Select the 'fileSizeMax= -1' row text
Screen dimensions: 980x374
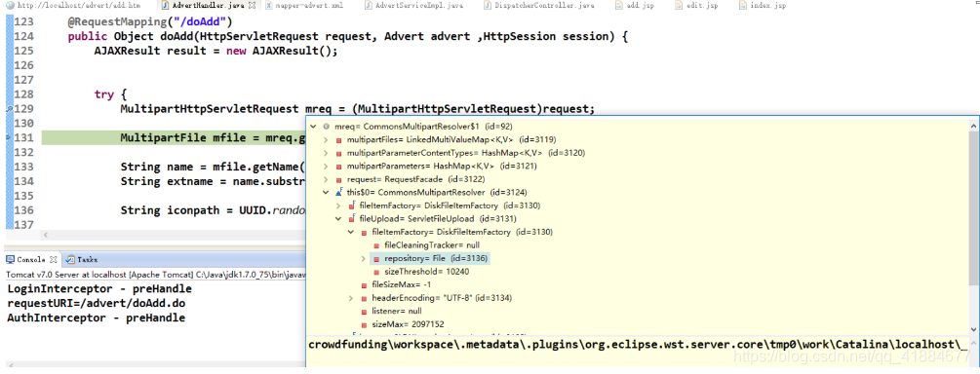401,285
